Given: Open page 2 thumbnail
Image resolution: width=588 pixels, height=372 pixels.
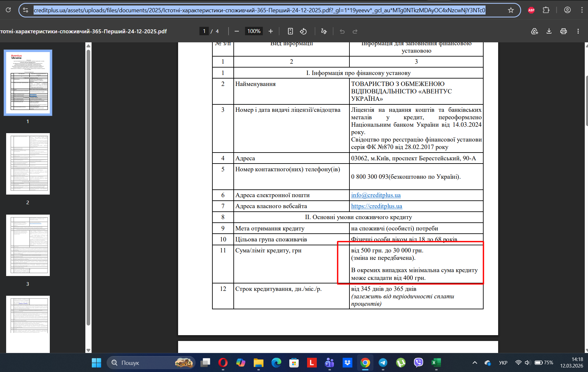Looking at the screenshot, I should (x=28, y=164).
